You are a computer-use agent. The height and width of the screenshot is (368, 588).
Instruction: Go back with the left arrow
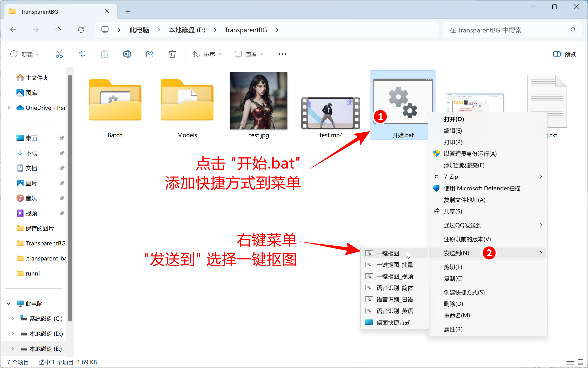tap(13, 30)
